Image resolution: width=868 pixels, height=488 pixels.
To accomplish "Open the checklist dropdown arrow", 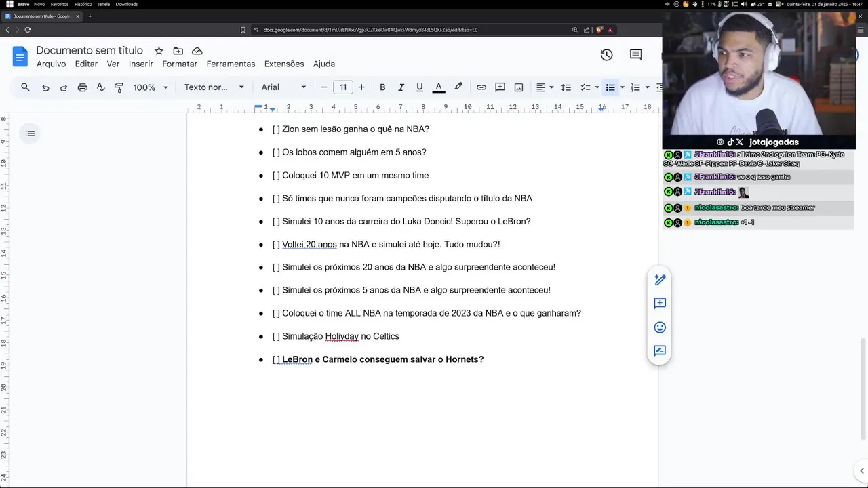I will point(597,87).
